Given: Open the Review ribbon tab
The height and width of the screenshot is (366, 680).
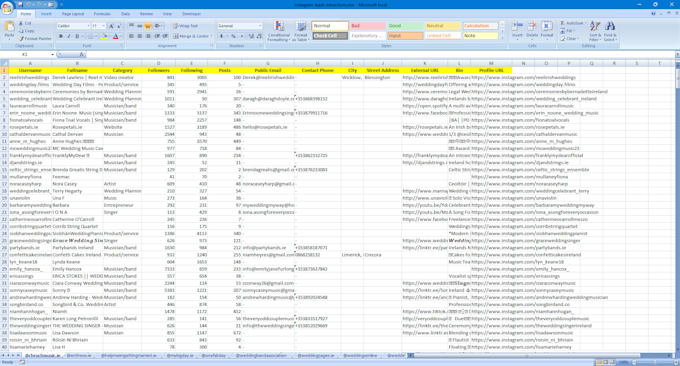Looking at the screenshot, I should [x=147, y=14].
